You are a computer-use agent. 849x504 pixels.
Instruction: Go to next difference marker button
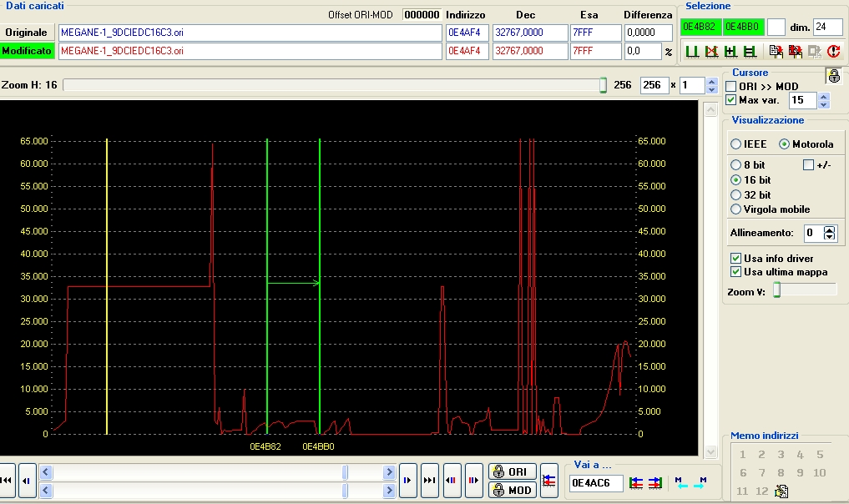point(474,480)
